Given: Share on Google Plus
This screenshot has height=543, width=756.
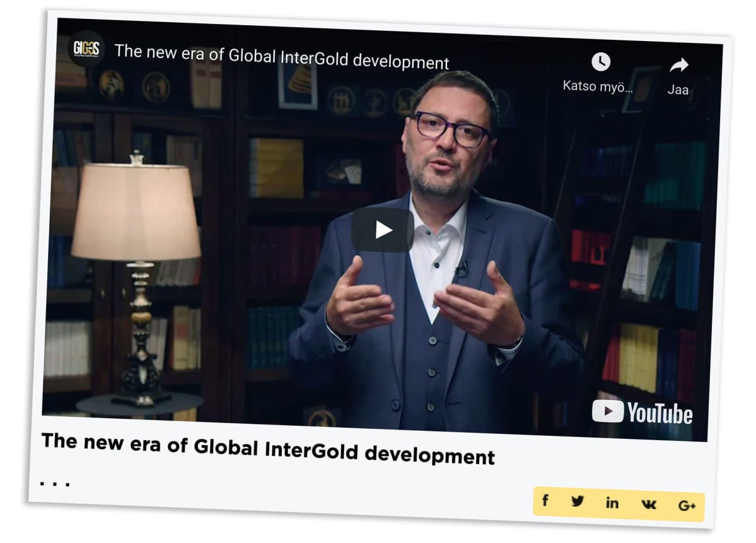Looking at the screenshot, I should click(687, 505).
